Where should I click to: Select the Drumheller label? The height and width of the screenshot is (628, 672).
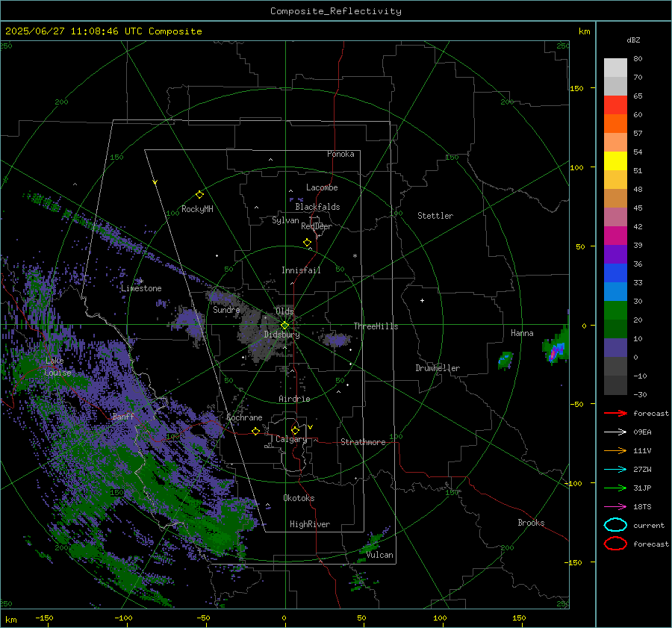[438, 368]
